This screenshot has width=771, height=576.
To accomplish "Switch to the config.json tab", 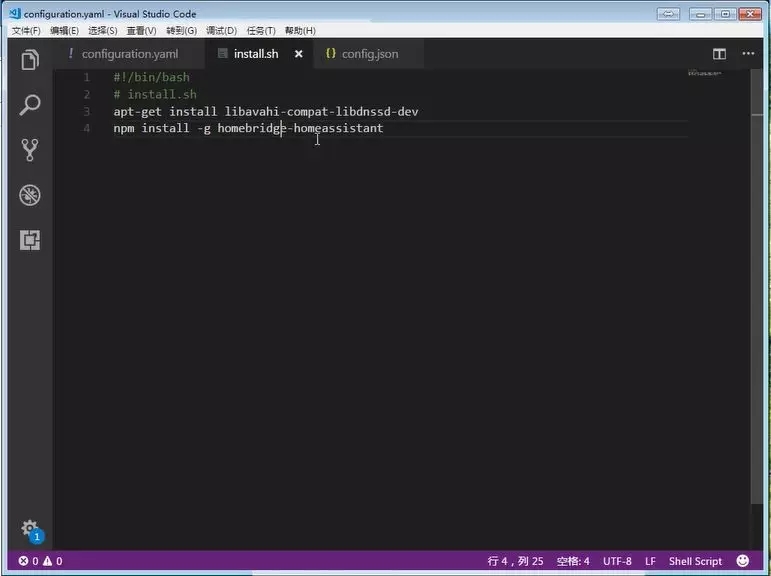I will (370, 54).
